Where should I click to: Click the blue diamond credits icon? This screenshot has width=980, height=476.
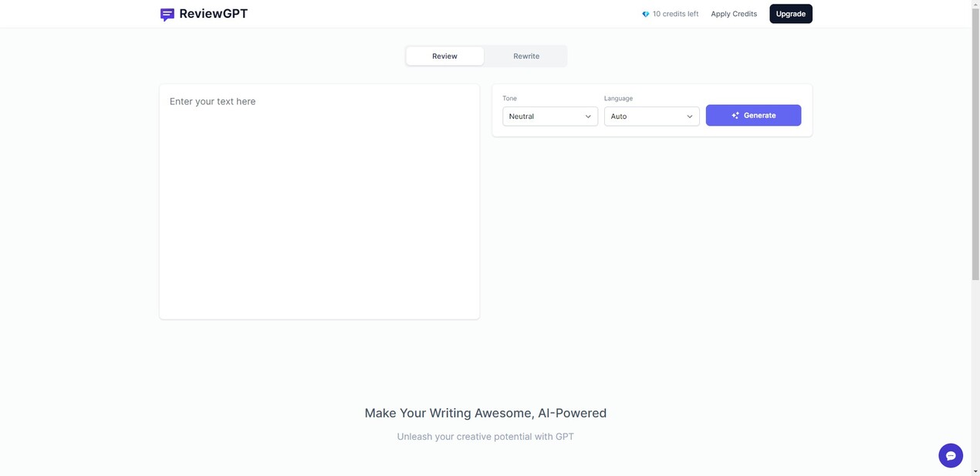pyautogui.click(x=646, y=14)
